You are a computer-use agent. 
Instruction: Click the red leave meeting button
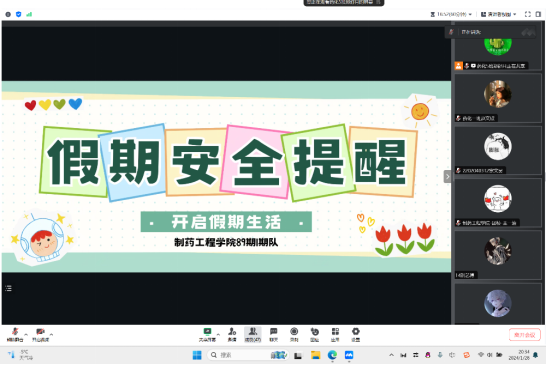[525, 335]
